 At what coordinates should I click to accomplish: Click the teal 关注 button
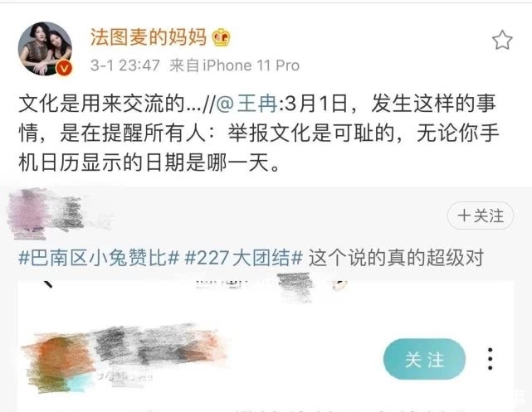[x=424, y=359]
